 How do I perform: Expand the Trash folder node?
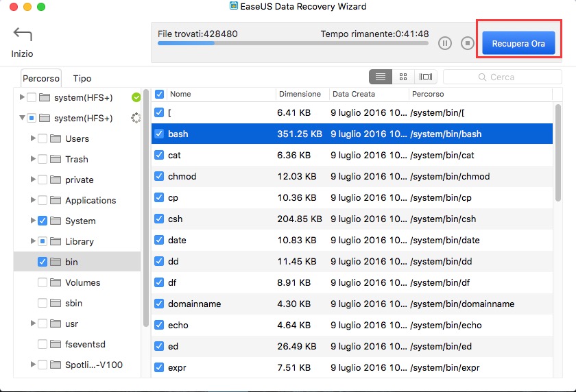[x=33, y=158]
